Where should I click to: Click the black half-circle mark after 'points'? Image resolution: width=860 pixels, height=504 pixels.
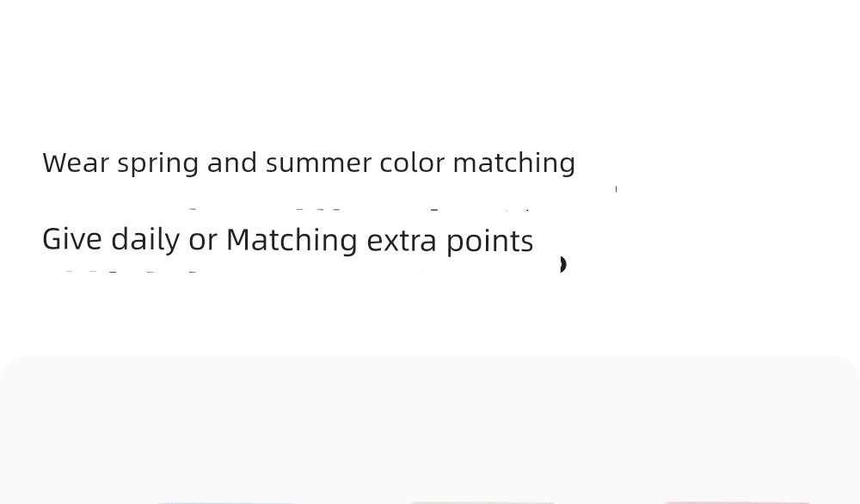pos(562,264)
